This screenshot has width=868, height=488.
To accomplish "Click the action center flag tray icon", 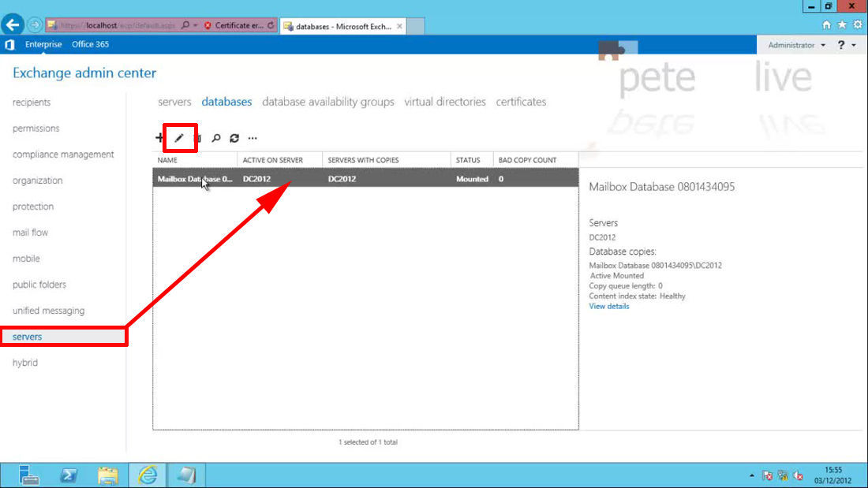I will 767,475.
